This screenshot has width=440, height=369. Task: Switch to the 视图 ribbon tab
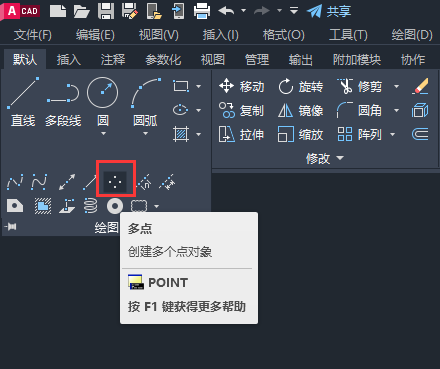(x=213, y=60)
